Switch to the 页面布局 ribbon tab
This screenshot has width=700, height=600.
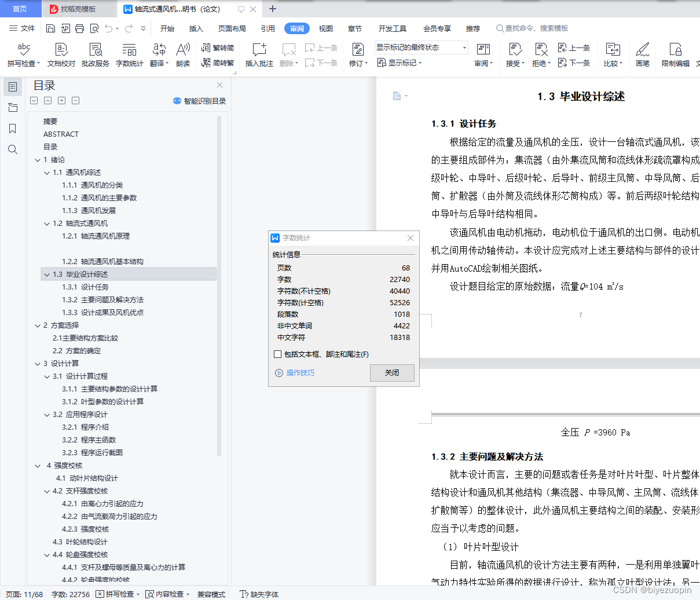point(232,28)
